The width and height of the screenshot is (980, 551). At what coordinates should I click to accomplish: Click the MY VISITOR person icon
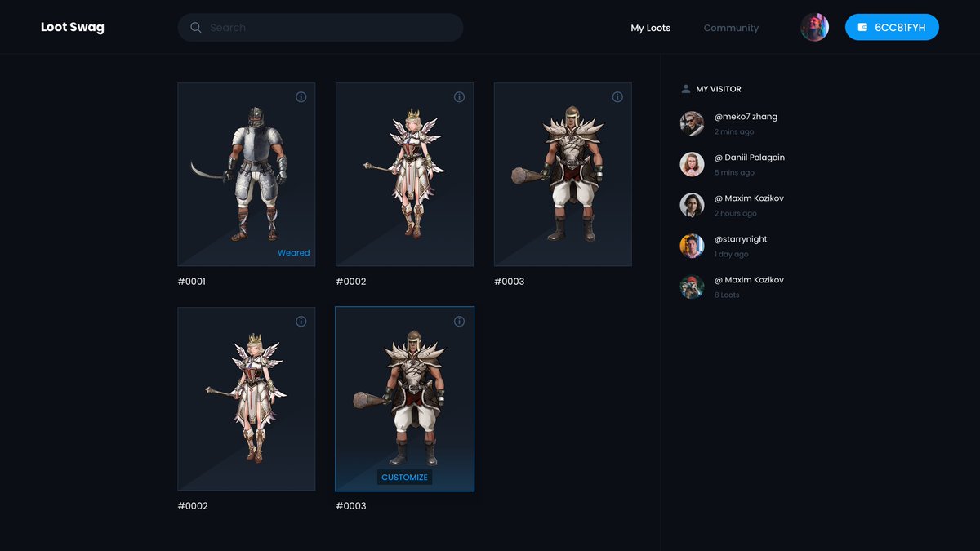(x=687, y=88)
